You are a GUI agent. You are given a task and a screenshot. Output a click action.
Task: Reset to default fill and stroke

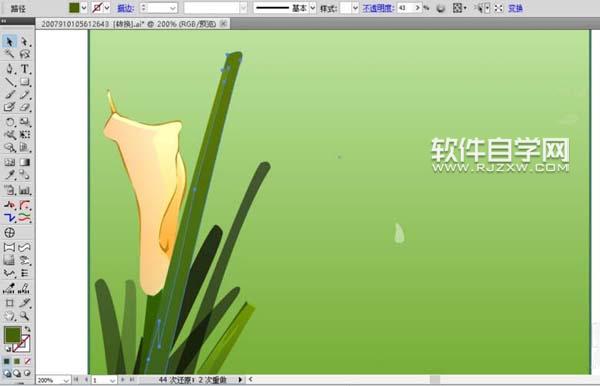[8, 349]
